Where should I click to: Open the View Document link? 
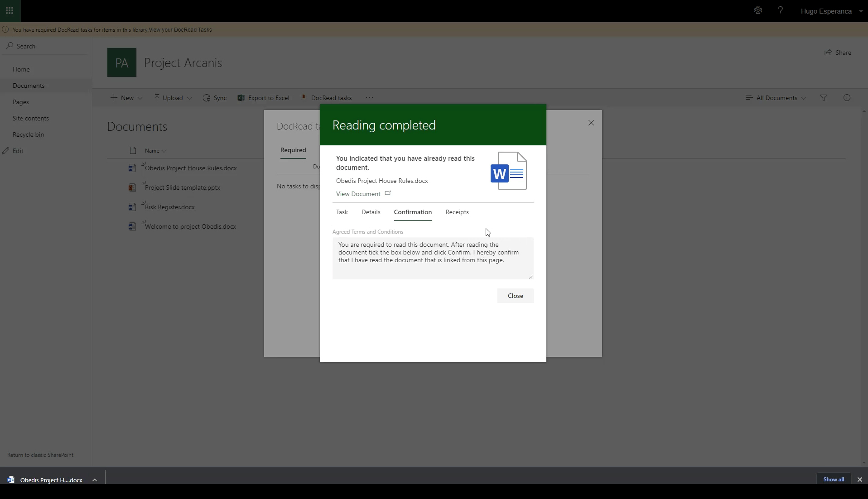click(x=358, y=194)
